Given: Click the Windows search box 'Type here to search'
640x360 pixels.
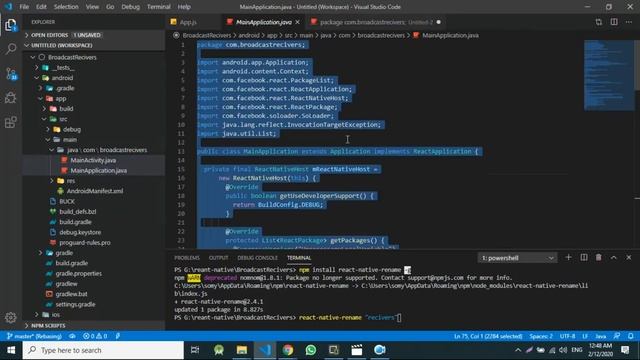Looking at the screenshot, I should (103, 350).
